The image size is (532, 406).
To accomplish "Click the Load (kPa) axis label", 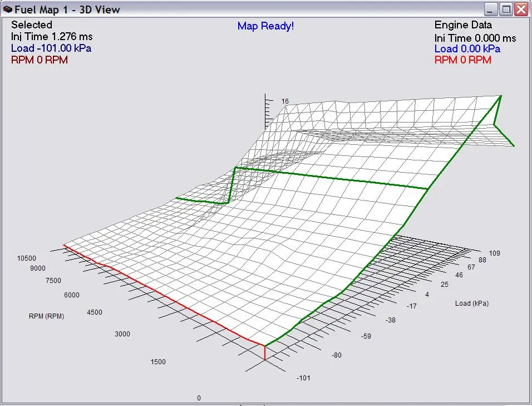I will pyautogui.click(x=471, y=303).
